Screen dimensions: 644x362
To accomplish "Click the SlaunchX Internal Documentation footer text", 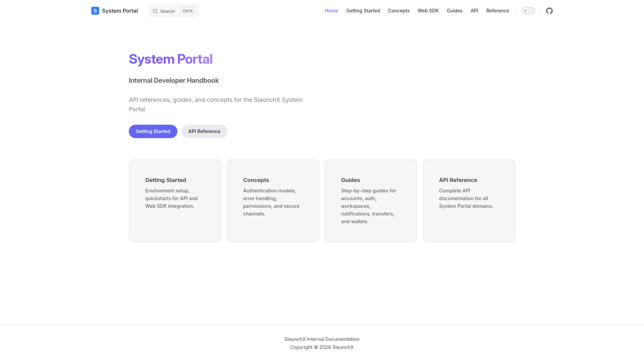I will (x=322, y=339).
